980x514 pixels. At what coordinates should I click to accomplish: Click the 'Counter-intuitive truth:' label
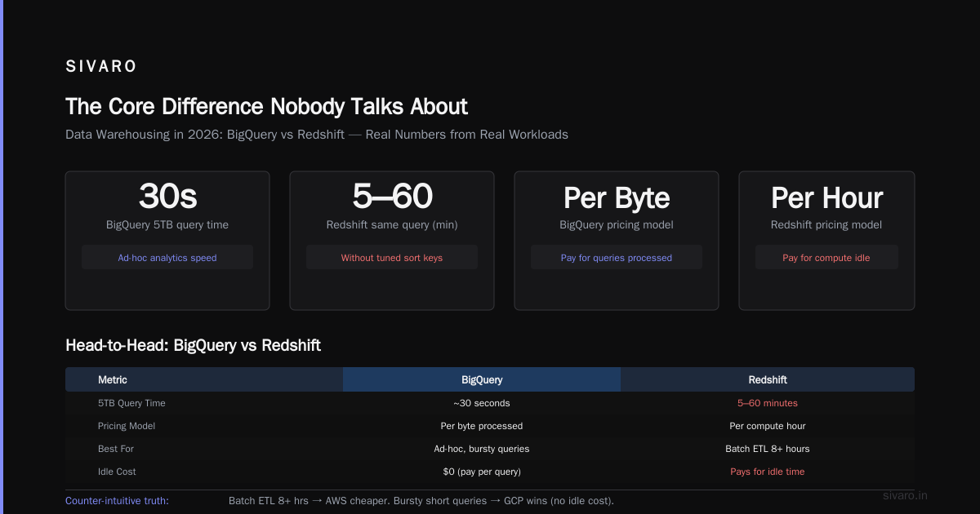coord(117,500)
